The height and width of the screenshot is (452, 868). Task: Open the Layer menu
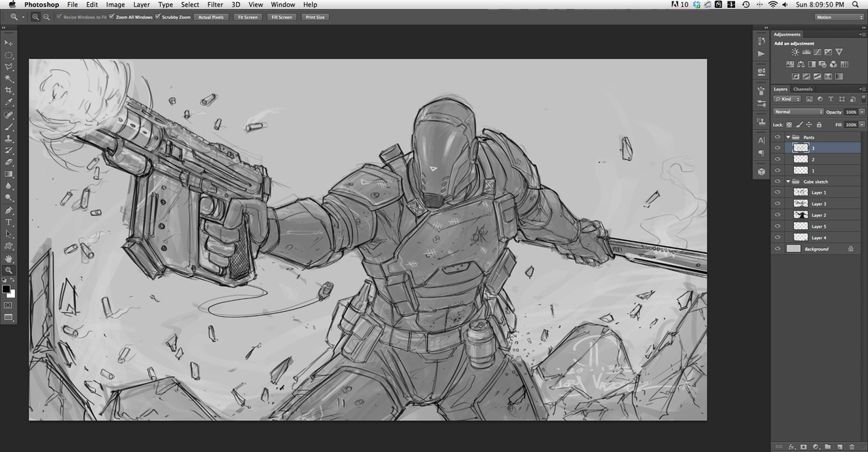141,5
